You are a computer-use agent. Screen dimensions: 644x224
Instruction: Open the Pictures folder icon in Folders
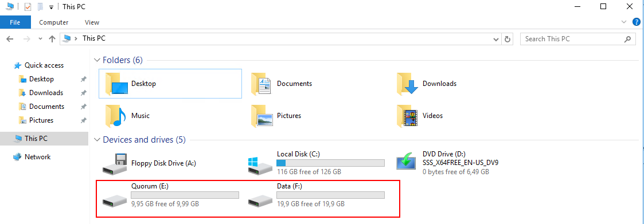(261, 116)
